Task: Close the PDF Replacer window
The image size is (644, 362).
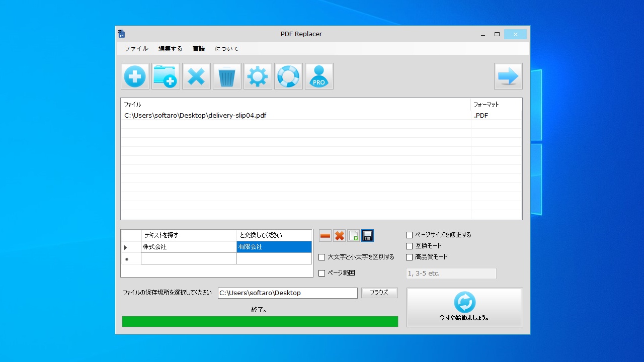Action: (x=515, y=34)
